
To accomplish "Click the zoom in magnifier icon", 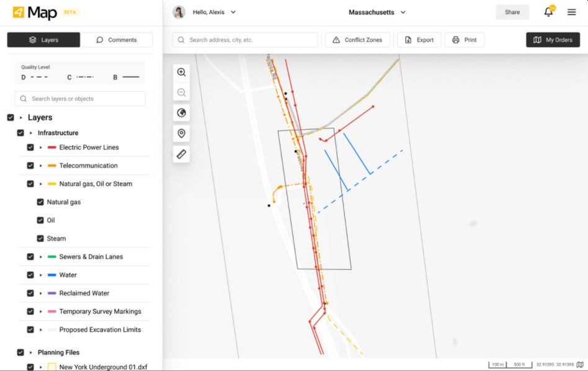I will 181,72.
